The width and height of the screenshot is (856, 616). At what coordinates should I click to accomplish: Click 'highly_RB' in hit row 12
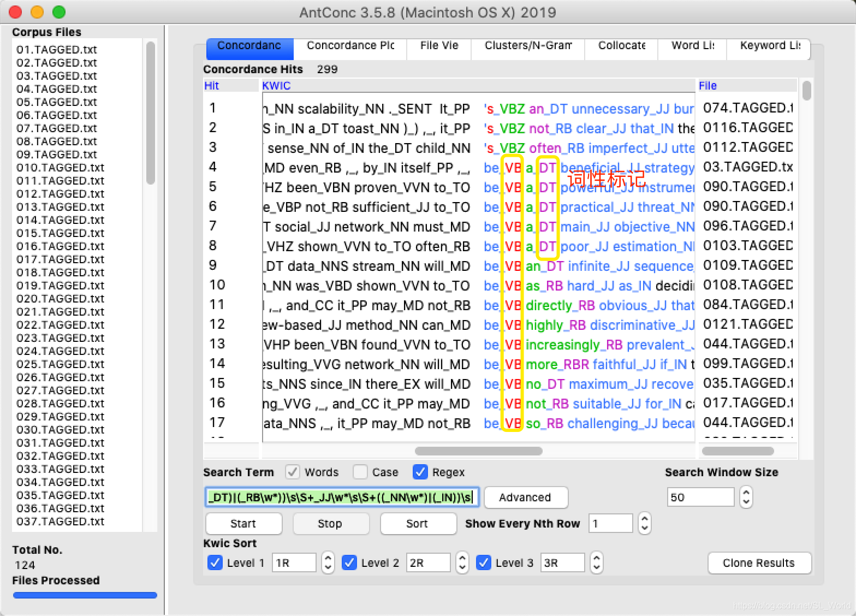pos(556,325)
